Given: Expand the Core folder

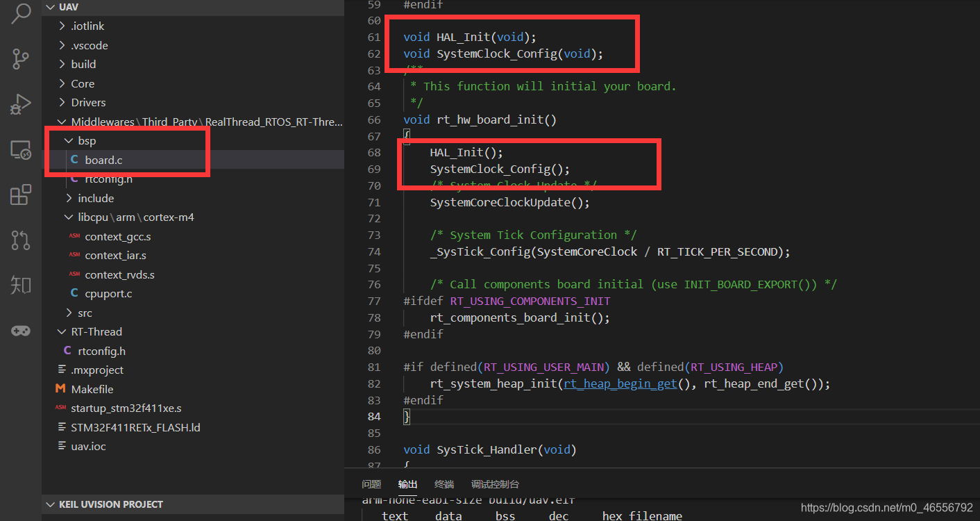Looking at the screenshot, I should [x=62, y=83].
